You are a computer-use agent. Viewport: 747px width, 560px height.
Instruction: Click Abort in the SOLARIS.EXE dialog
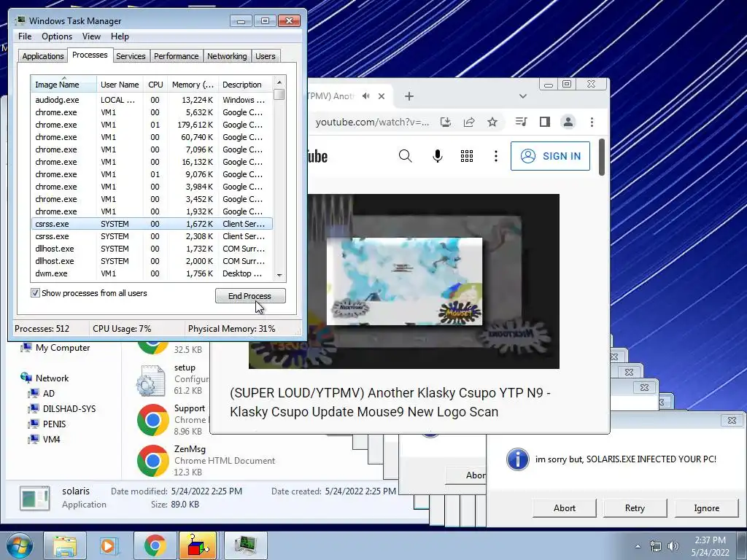pyautogui.click(x=565, y=508)
